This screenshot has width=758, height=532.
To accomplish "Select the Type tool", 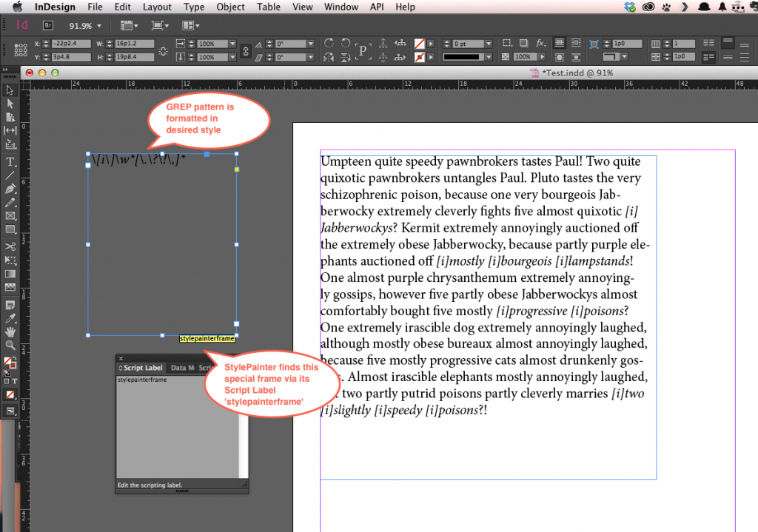I will click(10, 161).
